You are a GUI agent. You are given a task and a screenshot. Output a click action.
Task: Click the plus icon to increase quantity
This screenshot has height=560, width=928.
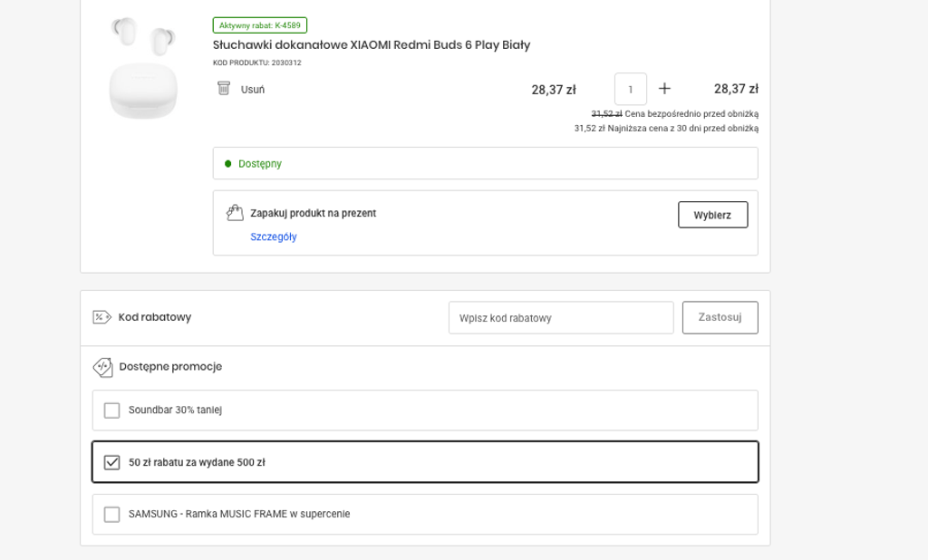pos(664,88)
